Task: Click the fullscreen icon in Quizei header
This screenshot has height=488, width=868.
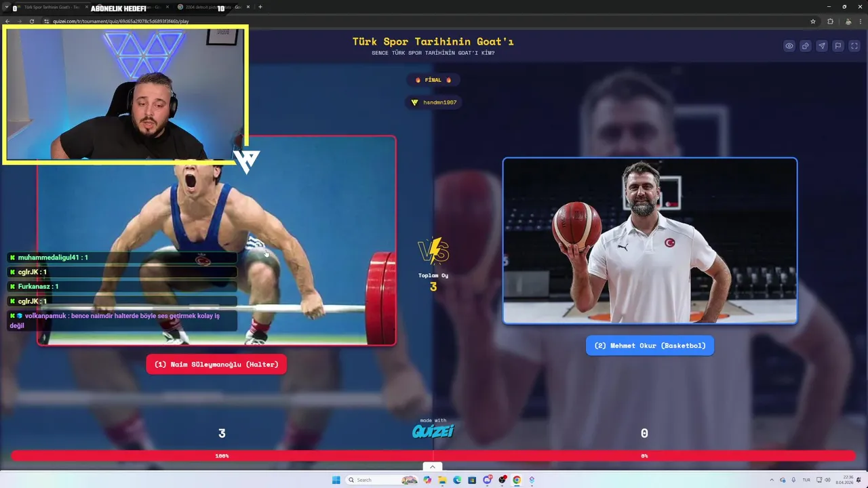Action: (854, 46)
